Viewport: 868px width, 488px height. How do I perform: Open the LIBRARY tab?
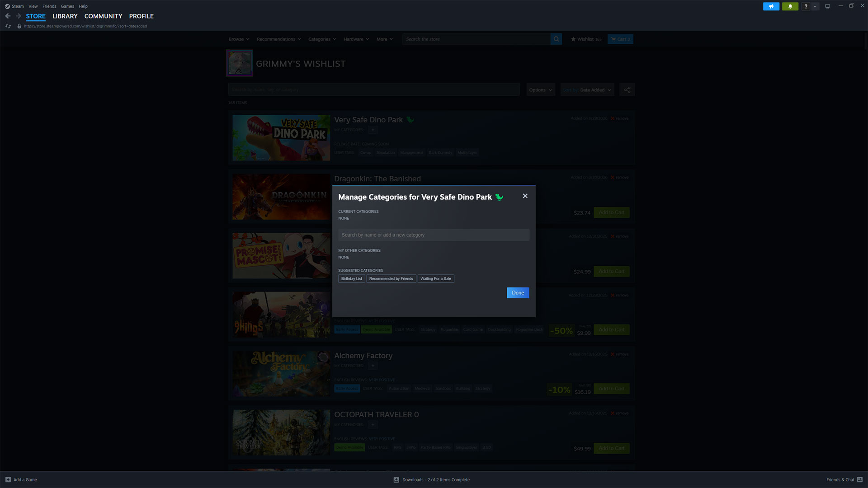(x=65, y=16)
